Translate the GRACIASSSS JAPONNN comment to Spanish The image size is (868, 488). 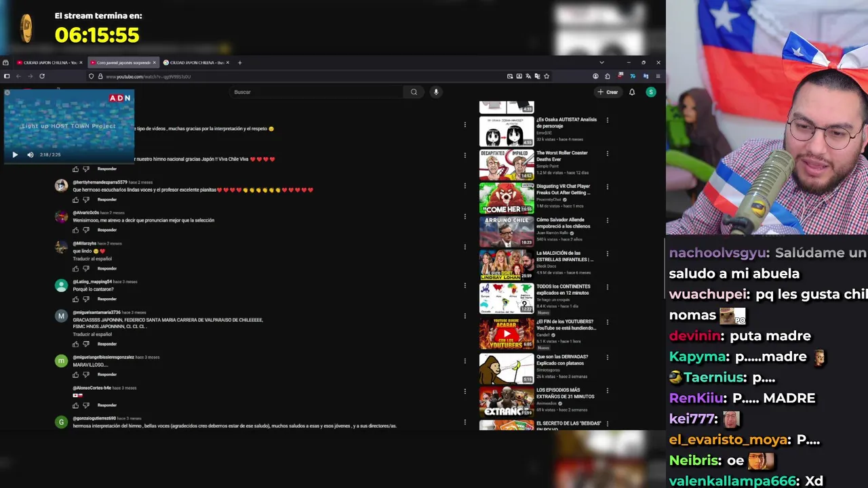92,334
